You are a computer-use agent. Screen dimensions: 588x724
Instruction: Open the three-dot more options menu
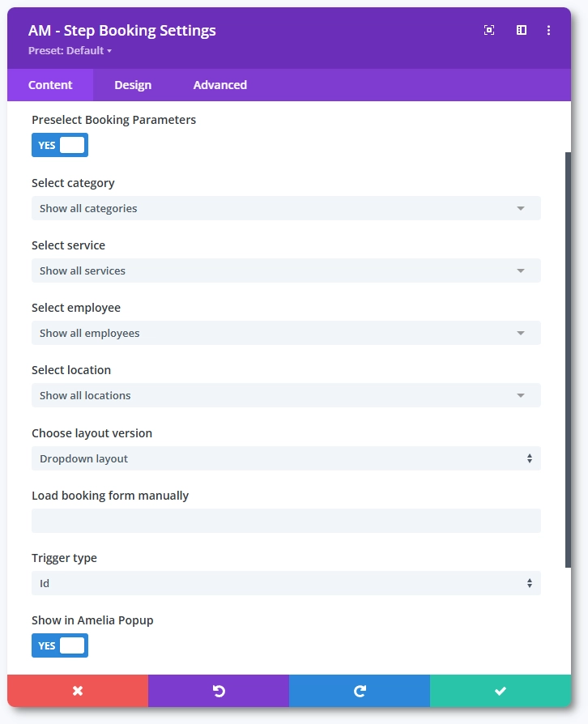(548, 30)
